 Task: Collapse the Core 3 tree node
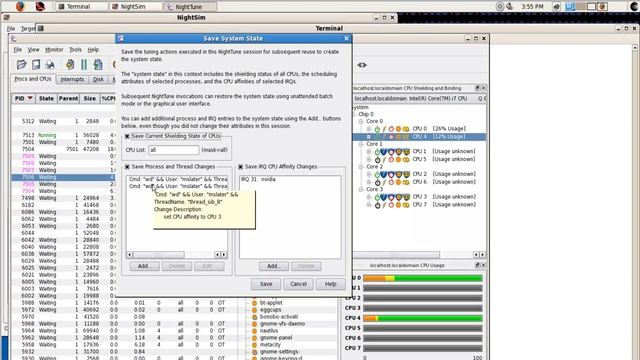361,189
